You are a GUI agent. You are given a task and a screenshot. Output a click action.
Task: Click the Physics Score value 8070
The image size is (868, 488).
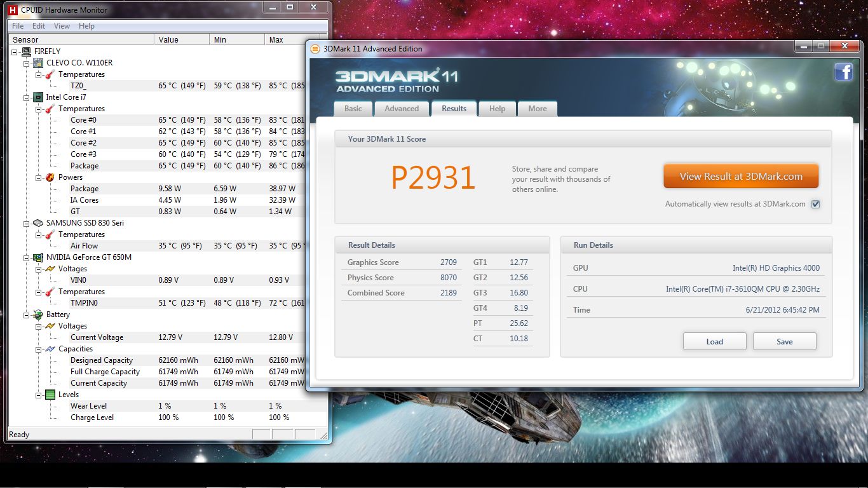[x=449, y=278]
